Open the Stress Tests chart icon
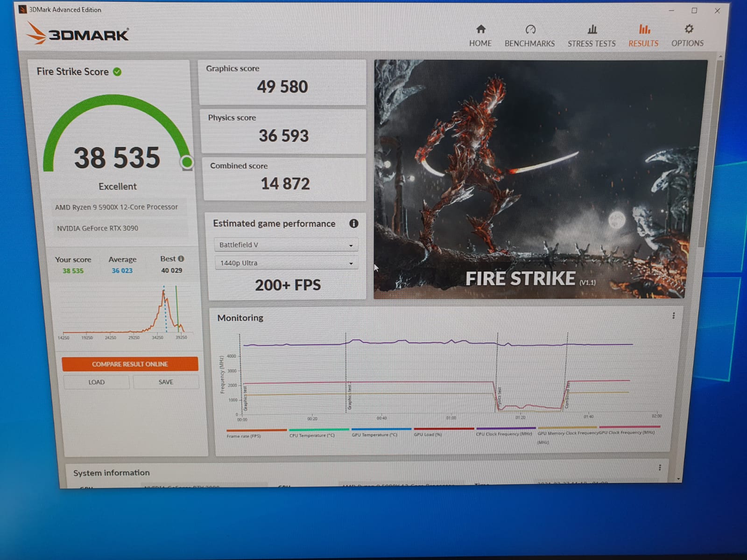This screenshot has width=747, height=560. point(592,29)
